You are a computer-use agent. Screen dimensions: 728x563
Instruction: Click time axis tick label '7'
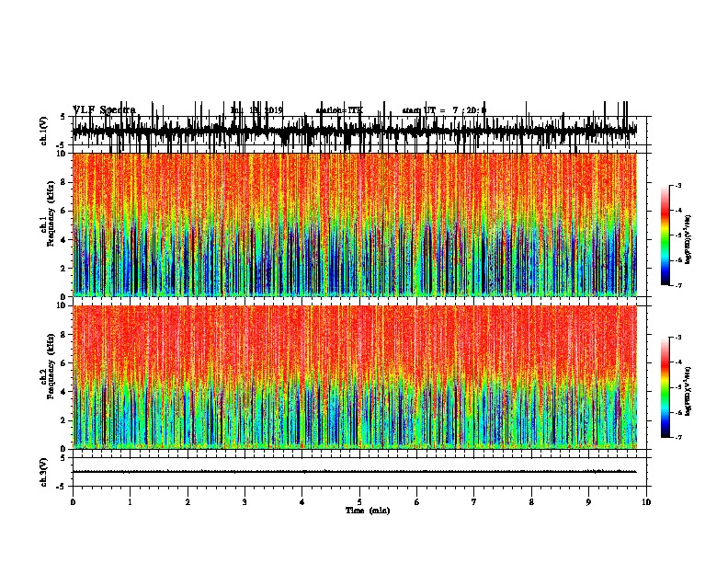point(474,502)
